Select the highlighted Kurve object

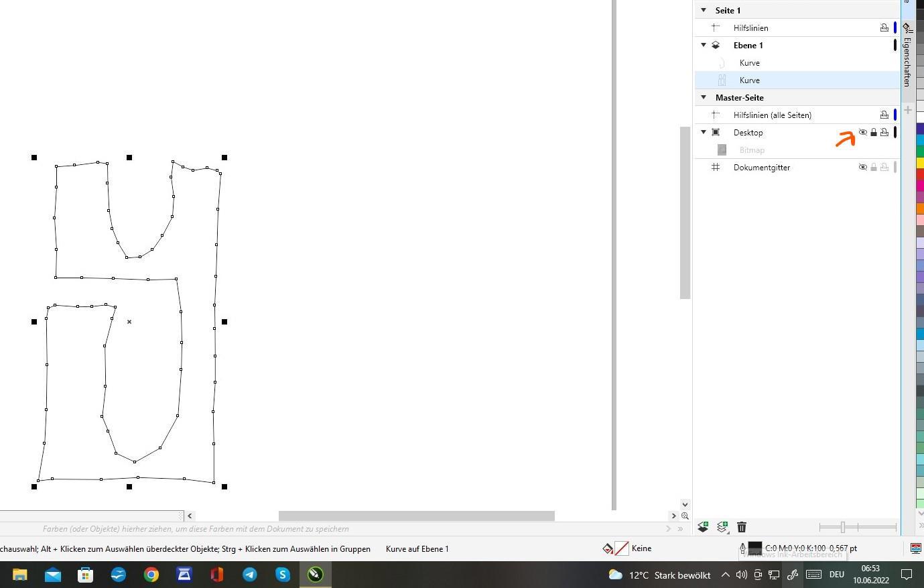tap(750, 80)
